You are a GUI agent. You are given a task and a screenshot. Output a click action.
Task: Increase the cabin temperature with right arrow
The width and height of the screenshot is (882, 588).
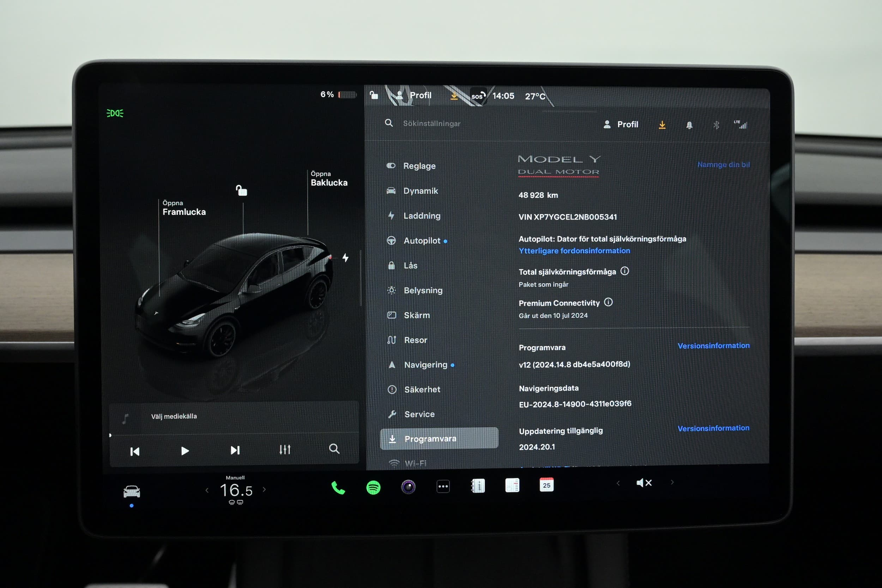(x=264, y=489)
